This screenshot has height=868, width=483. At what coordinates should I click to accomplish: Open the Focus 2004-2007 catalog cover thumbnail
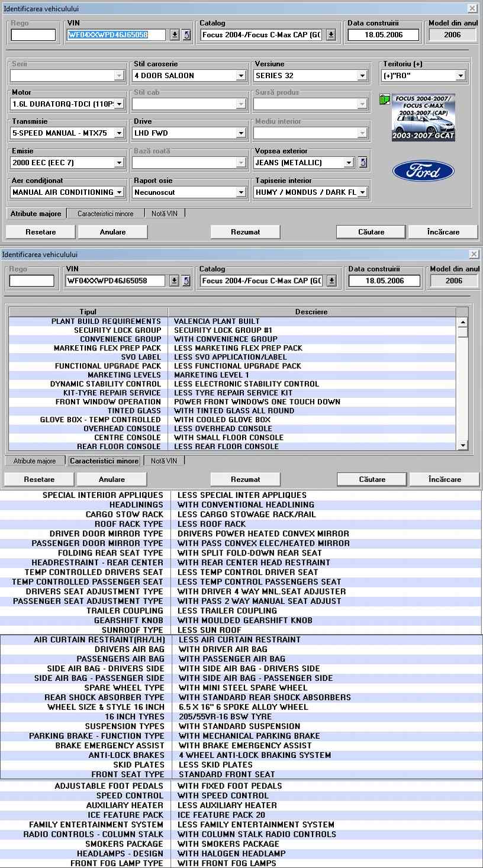click(x=423, y=117)
